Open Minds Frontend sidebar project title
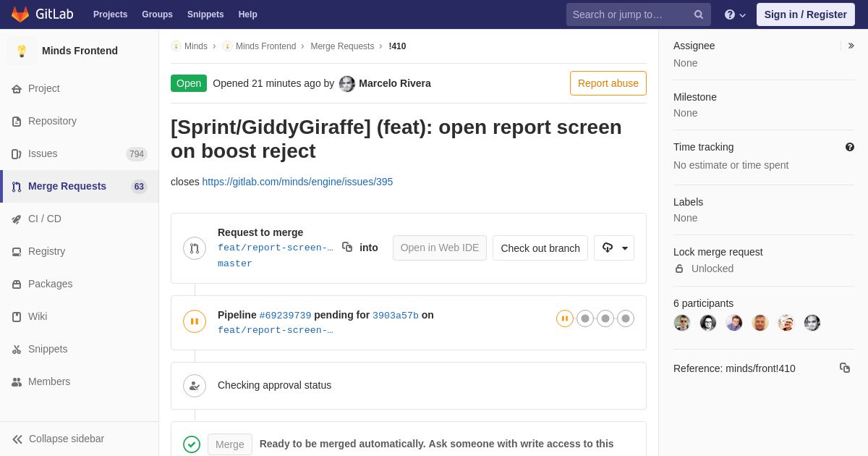 click(80, 51)
